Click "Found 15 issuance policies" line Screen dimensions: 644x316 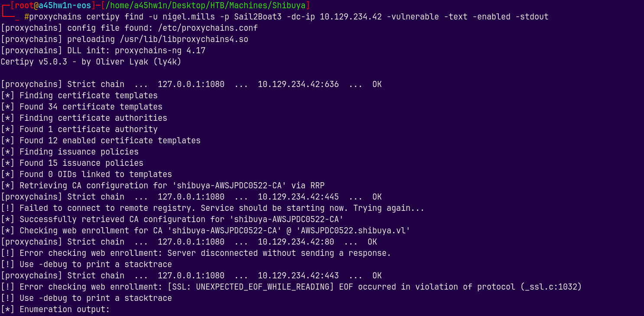coord(81,163)
